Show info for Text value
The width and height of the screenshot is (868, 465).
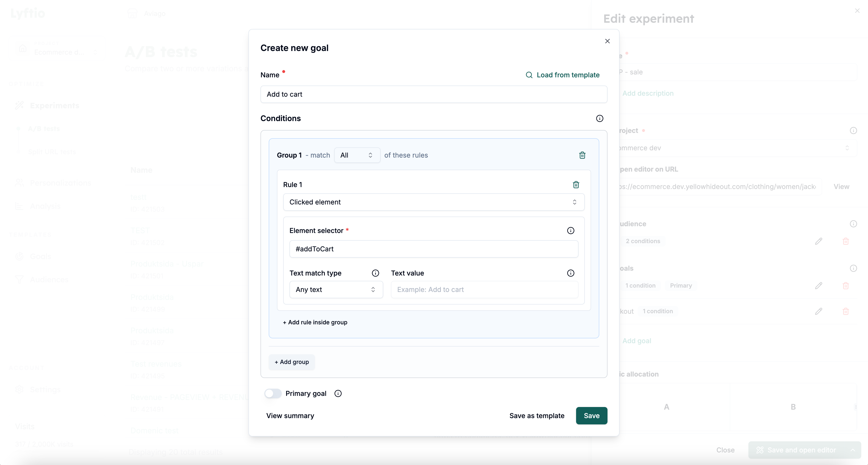click(x=571, y=273)
